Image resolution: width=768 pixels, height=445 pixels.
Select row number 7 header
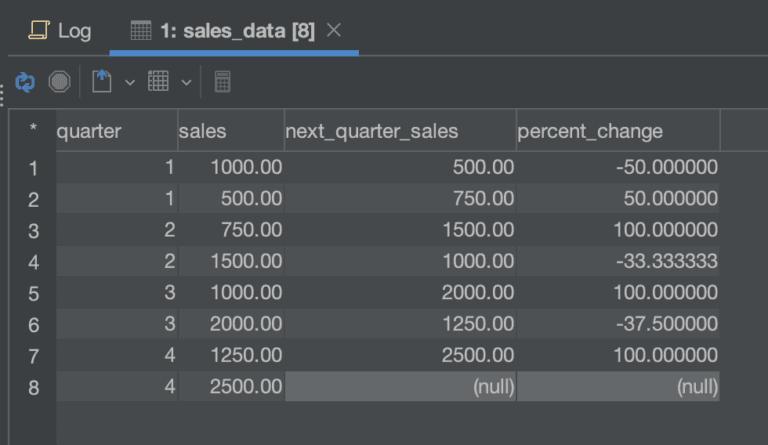(x=33, y=356)
